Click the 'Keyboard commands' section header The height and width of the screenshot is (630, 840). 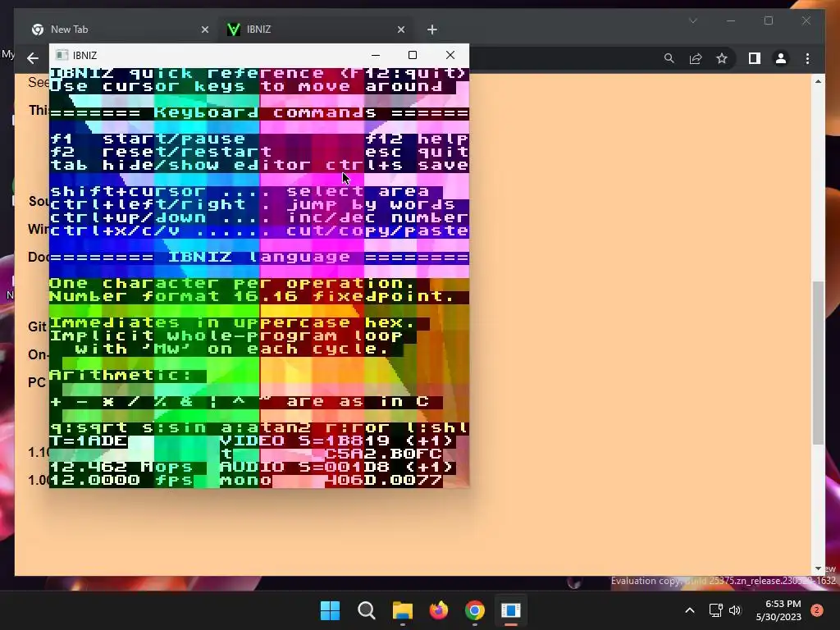point(266,113)
